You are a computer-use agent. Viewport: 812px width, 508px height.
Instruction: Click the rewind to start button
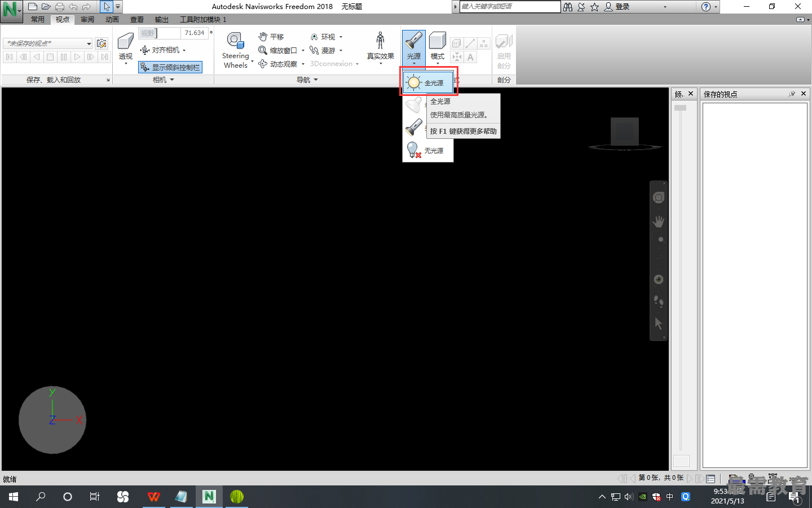click(x=10, y=57)
